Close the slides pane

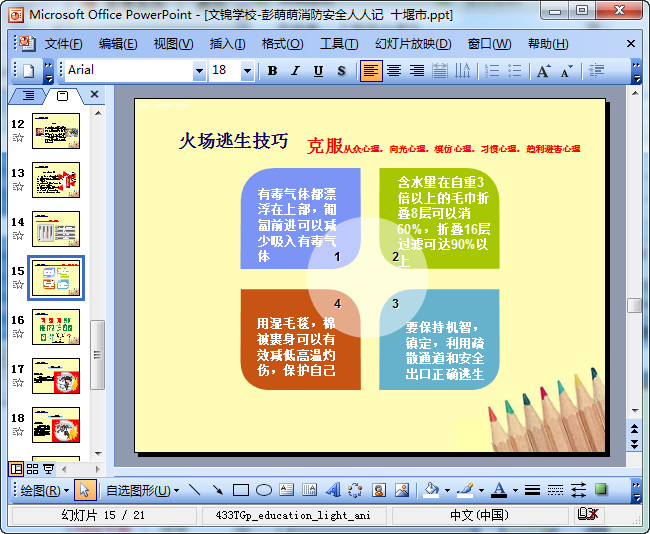(x=95, y=94)
